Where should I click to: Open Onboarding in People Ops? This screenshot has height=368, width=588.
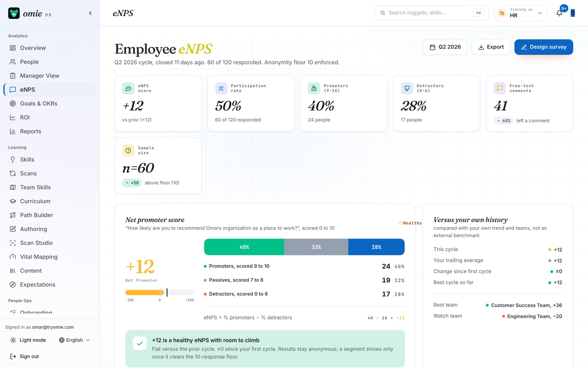[x=50, y=312]
